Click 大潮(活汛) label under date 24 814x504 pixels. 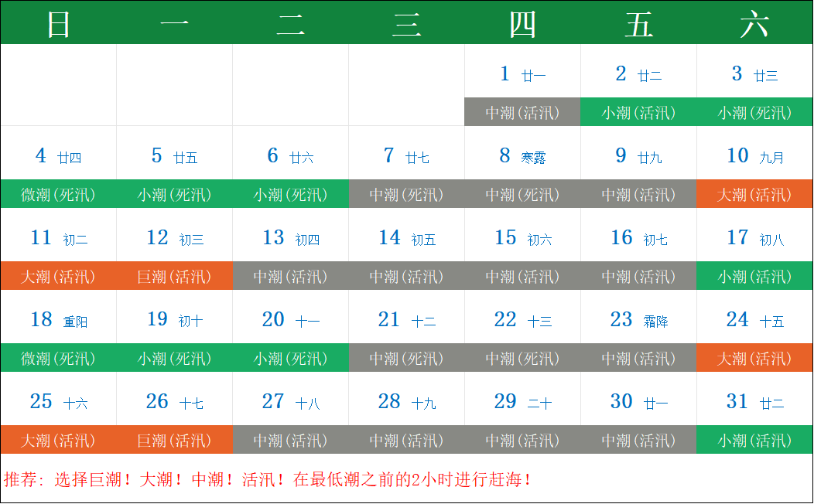pyautogui.click(x=755, y=359)
